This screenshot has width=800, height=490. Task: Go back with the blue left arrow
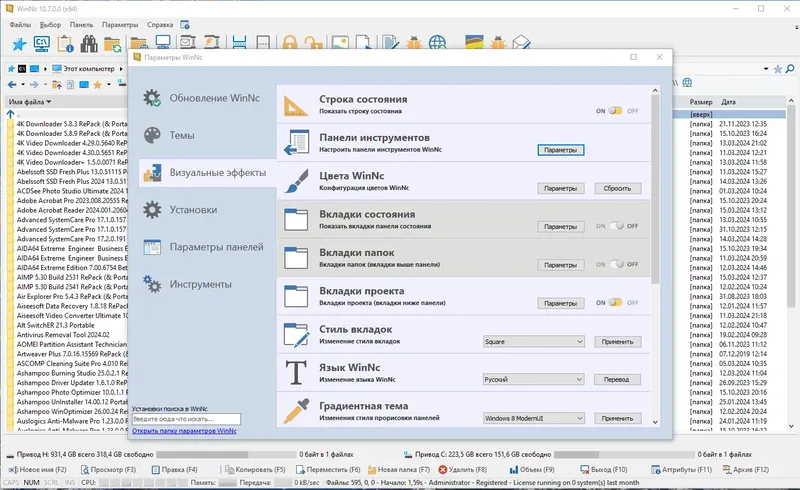tap(12, 84)
